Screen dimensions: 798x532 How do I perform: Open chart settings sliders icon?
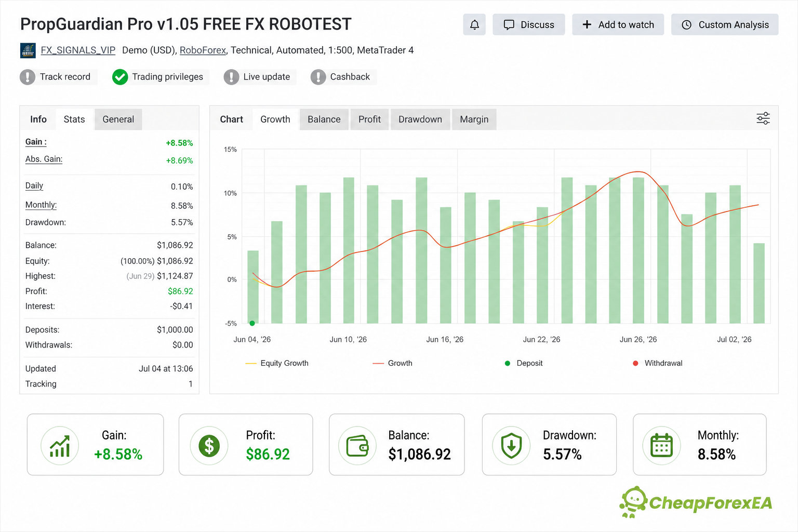(763, 118)
